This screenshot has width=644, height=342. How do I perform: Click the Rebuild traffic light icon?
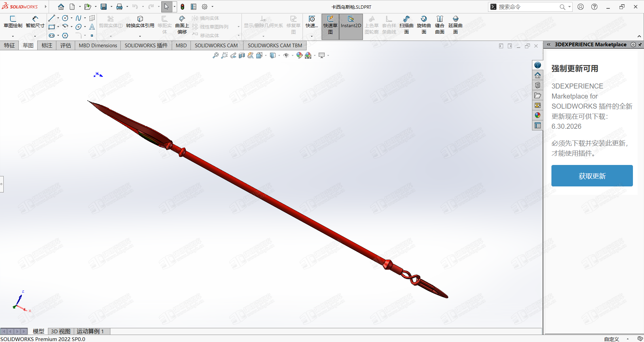coord(182,7)
